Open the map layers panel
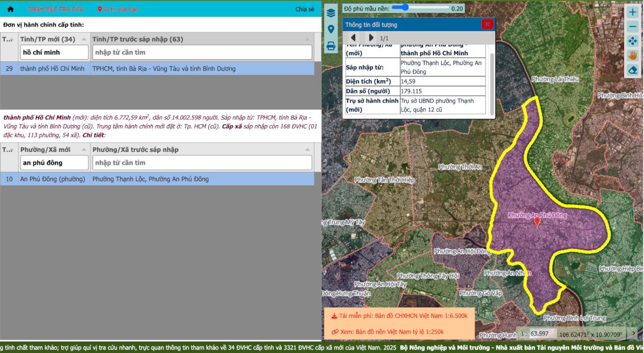 pyautogui.click(x=331, y=12)
